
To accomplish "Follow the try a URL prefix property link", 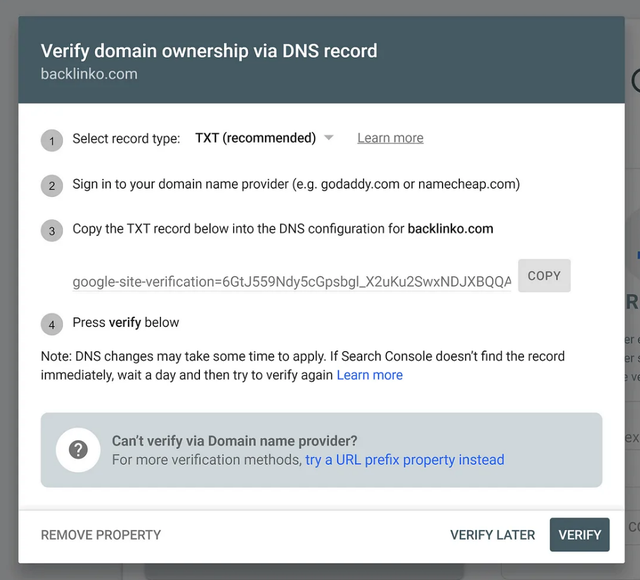I will (405, 460).
